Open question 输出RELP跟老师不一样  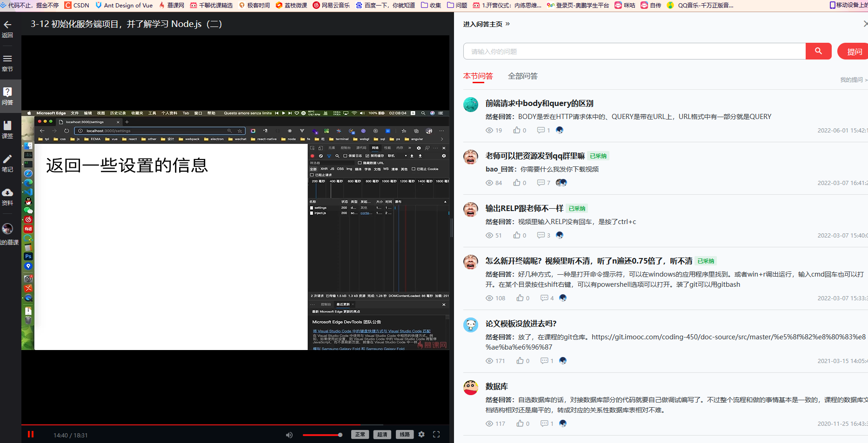pos(525,208)
